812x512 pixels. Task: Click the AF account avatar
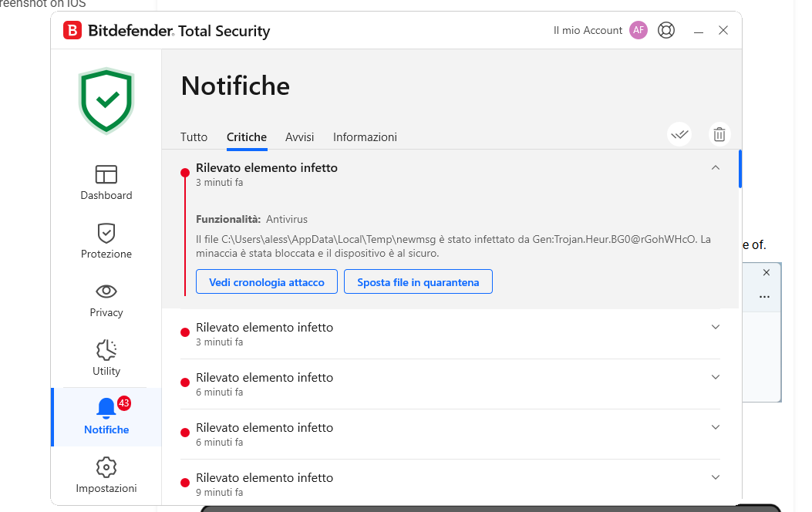click(x=638, y=30)
